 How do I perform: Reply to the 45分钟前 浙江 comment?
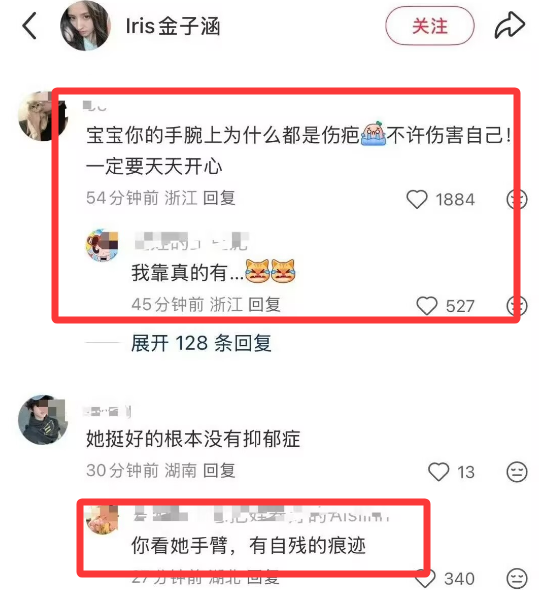[264, 304]
